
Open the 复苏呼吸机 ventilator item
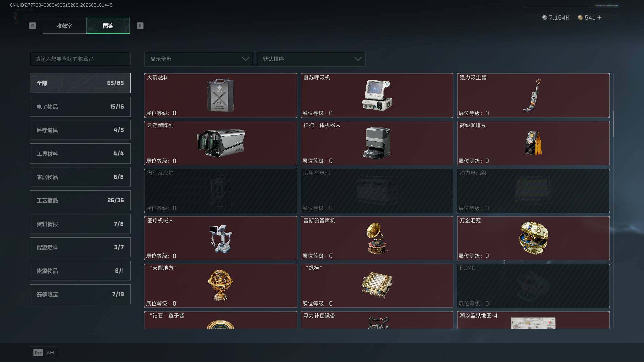[x=377, y=95]
